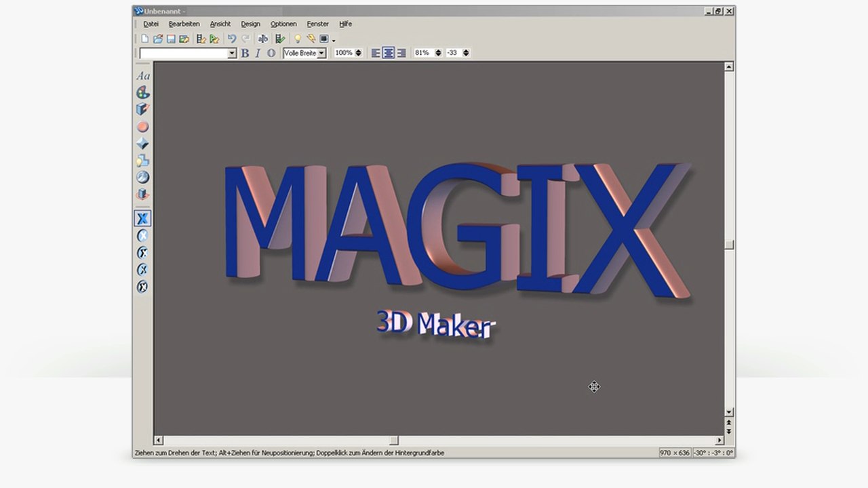Click the vertical scrollbar down arrow
868x488 pixels.
pos(729,412)
